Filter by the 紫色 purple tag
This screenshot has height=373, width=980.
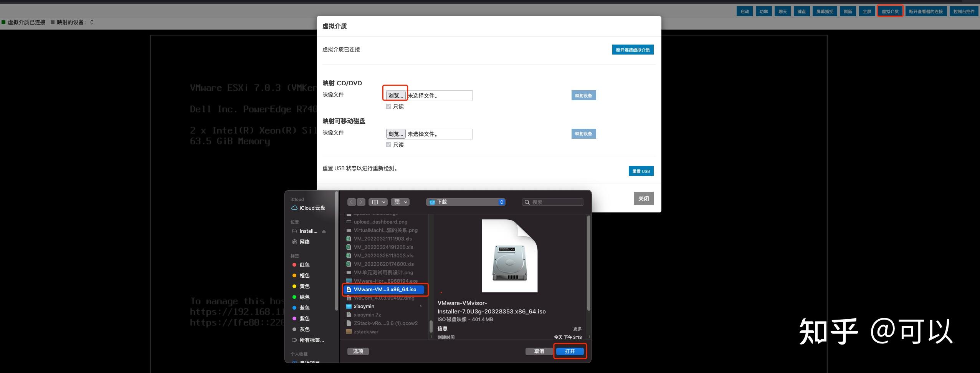click(x=301, y=319)
